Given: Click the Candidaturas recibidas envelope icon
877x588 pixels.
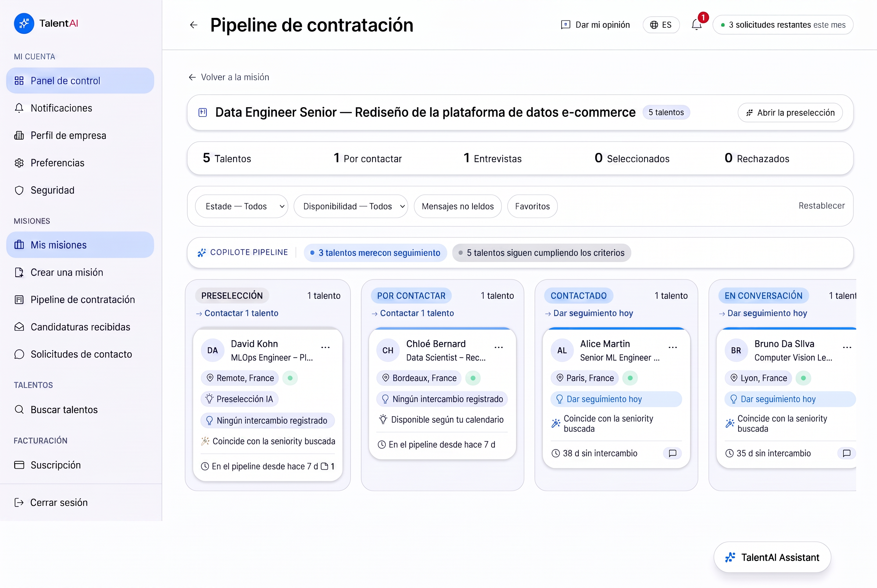Looking at the screenshot, I should tap(19, 327).
